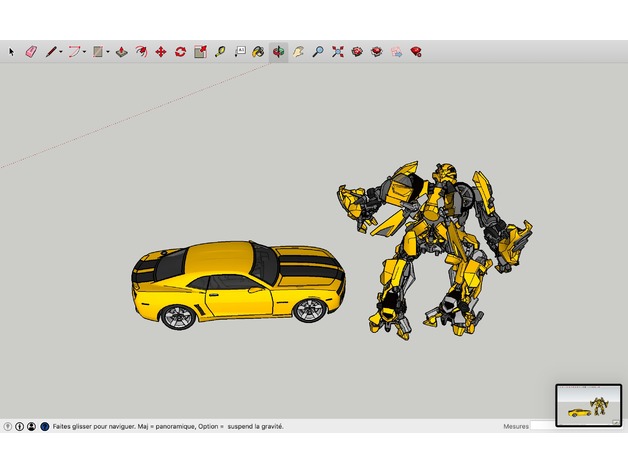Expand the Arc tool dropdown arrow
Viewport: 628px width, 472px height.
pyautogui.click(x=85, y=52)
